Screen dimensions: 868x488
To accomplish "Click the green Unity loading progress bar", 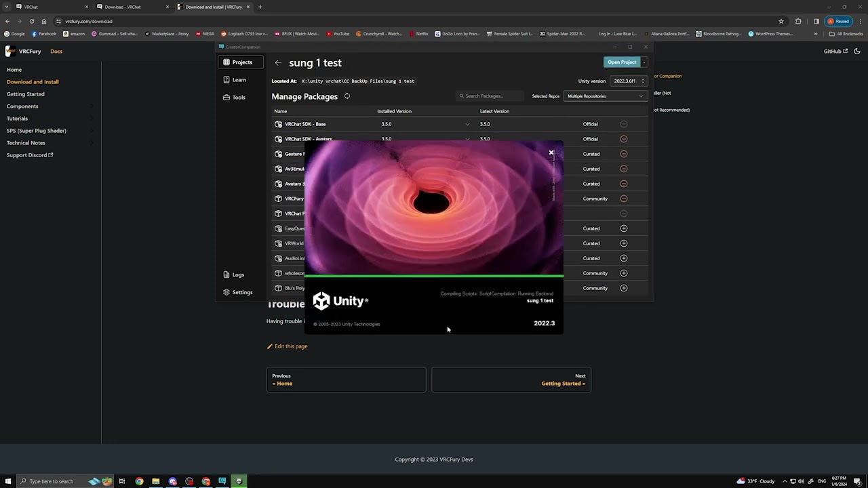I will (x=434, y=276).
